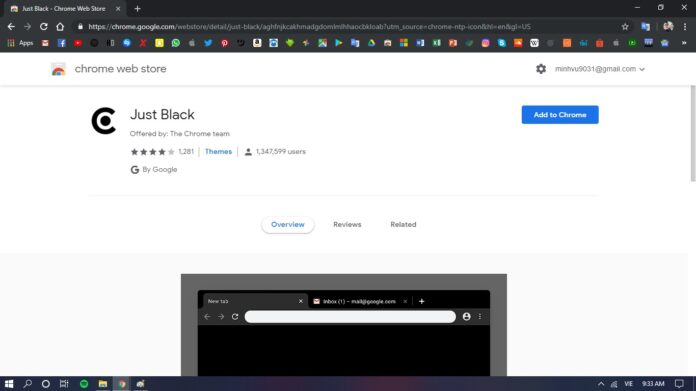
Task: Open Web Store settings gear
Action: coord(541,69)
